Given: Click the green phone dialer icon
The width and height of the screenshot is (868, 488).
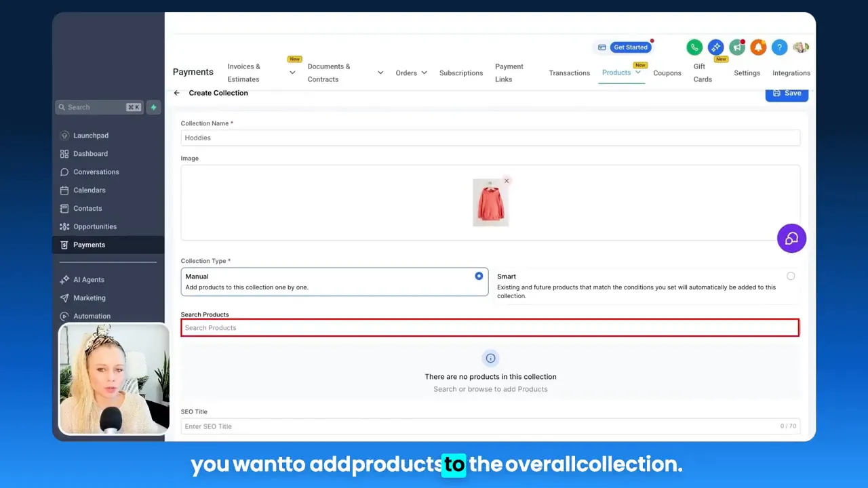Looking at the screenshot, I should pyautogui.click(x=694, y=47).
